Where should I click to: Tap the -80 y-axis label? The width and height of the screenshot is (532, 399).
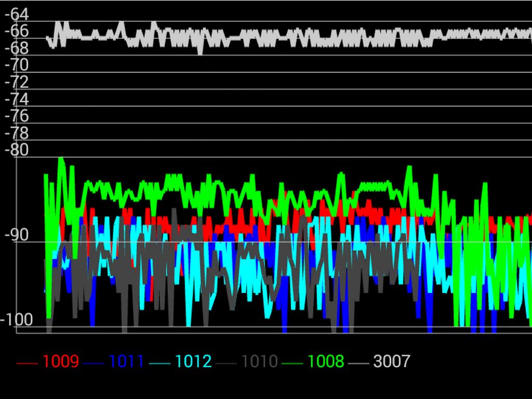coord(16,150)
